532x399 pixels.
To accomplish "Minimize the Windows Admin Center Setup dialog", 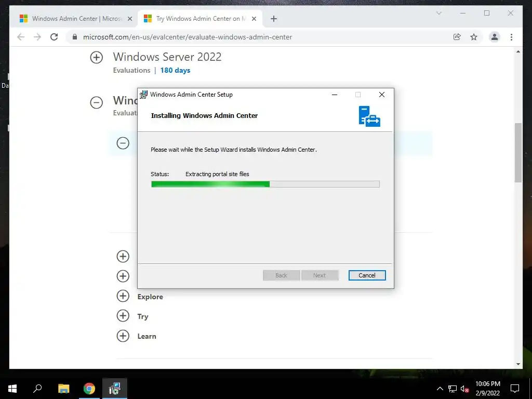I will [335, 95].
